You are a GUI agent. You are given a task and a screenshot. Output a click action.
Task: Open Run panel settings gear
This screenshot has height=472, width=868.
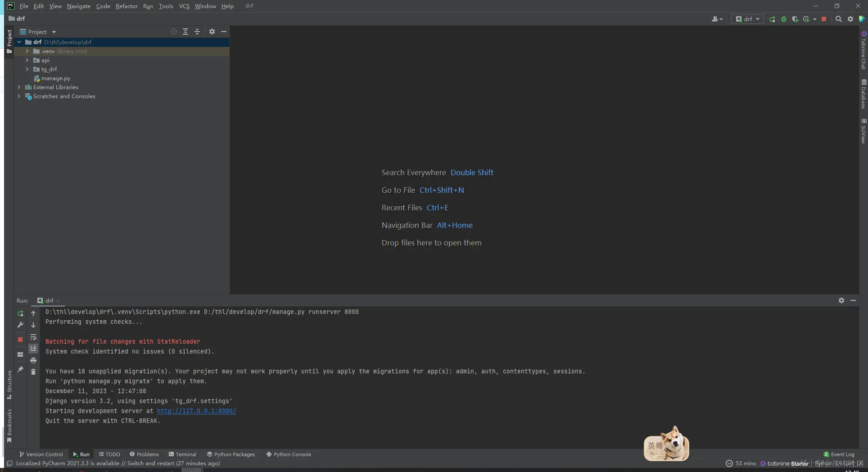pos(841,300)
